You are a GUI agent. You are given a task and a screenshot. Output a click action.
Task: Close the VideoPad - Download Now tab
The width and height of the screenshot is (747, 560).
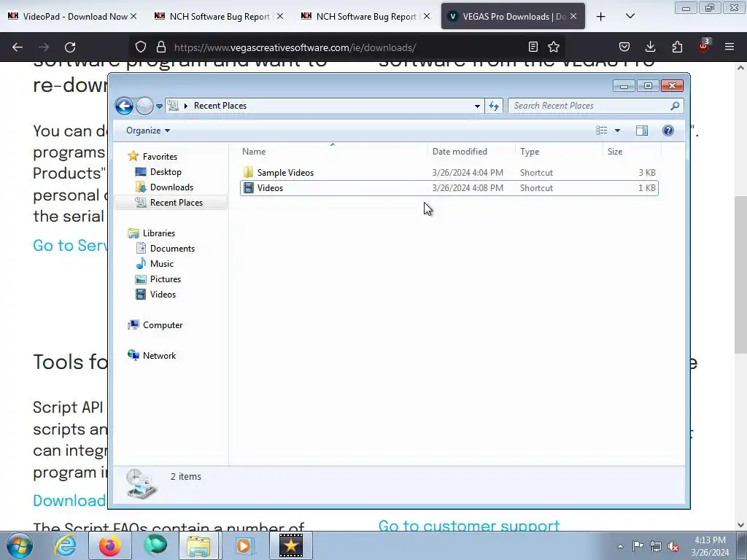(x=134, y=16)
